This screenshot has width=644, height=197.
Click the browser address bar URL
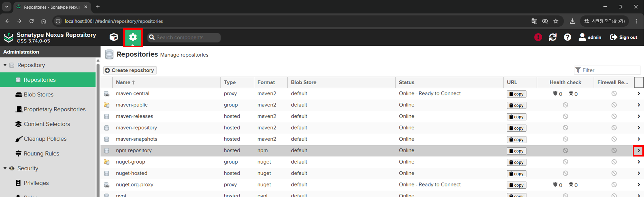click(114, 21)
